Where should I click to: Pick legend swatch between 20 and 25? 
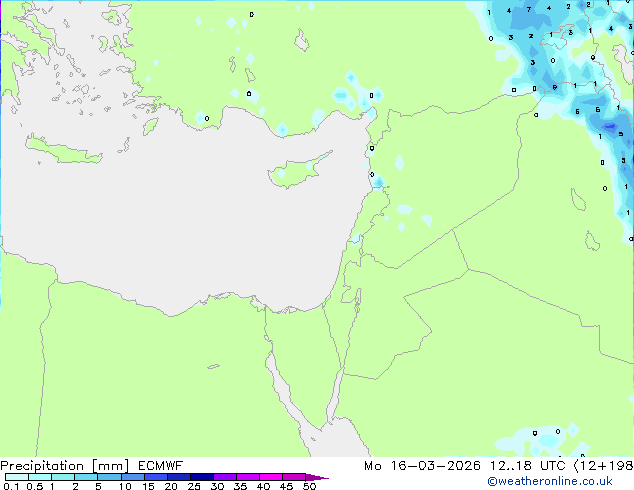click(x=178, y=477)
